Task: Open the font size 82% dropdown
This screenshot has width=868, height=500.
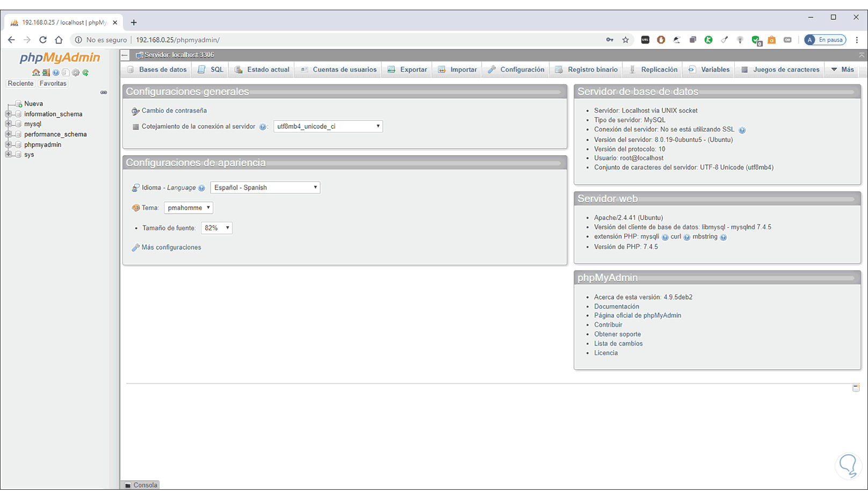Action: (x=216, y=228)
